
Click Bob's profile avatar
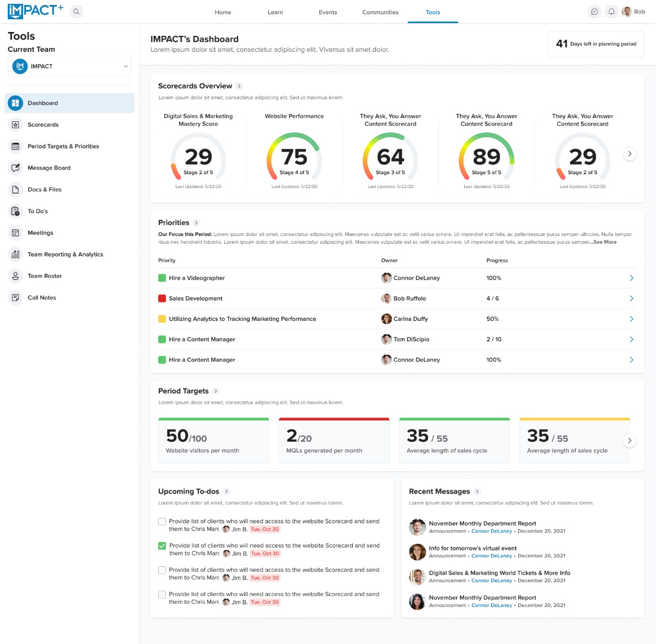point(626,12)
